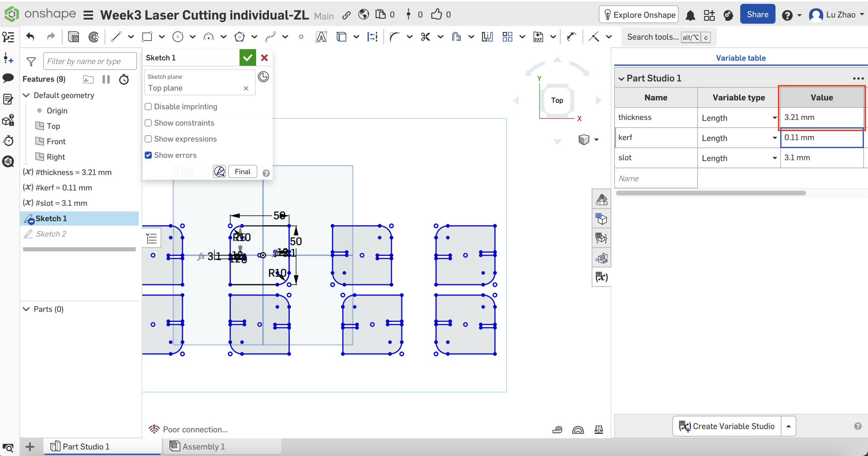Open thickness variable type dropdown

774,118
